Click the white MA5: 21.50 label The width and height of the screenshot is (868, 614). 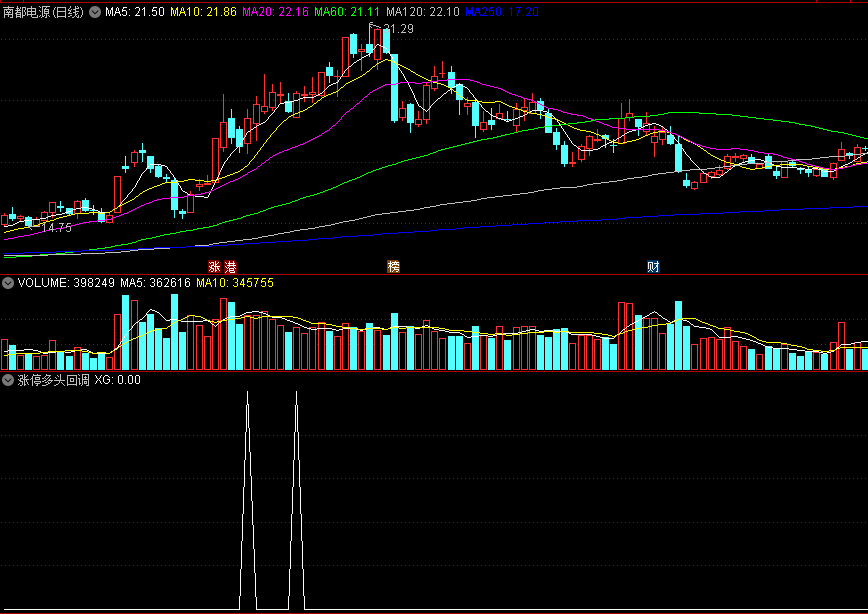[x=135, y=12]
